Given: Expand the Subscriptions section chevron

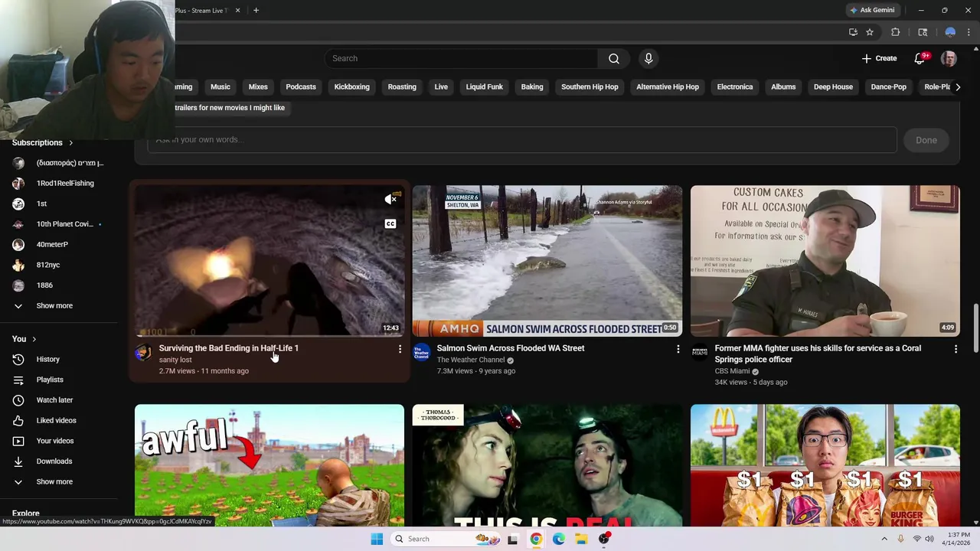Looking at the screenshot, I should point(70,142).
